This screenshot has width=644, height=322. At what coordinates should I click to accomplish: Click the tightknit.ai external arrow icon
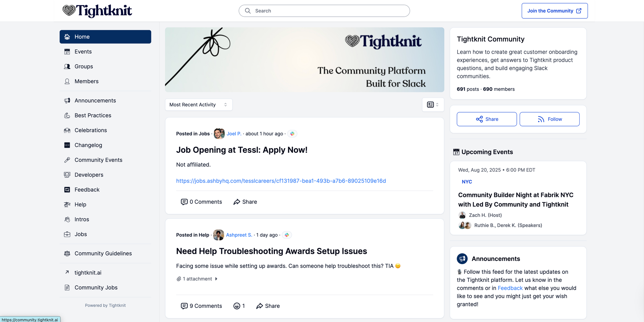click(67, 272)
